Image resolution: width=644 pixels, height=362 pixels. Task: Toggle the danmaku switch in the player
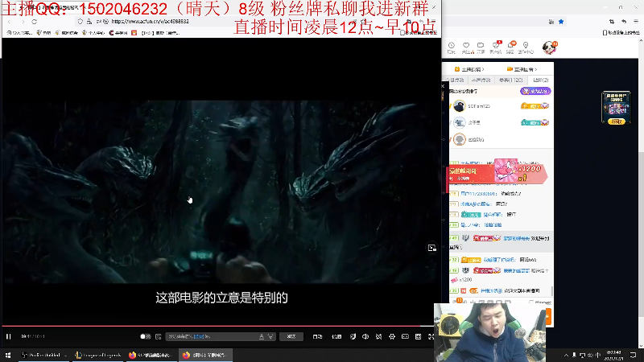(145, 336)
